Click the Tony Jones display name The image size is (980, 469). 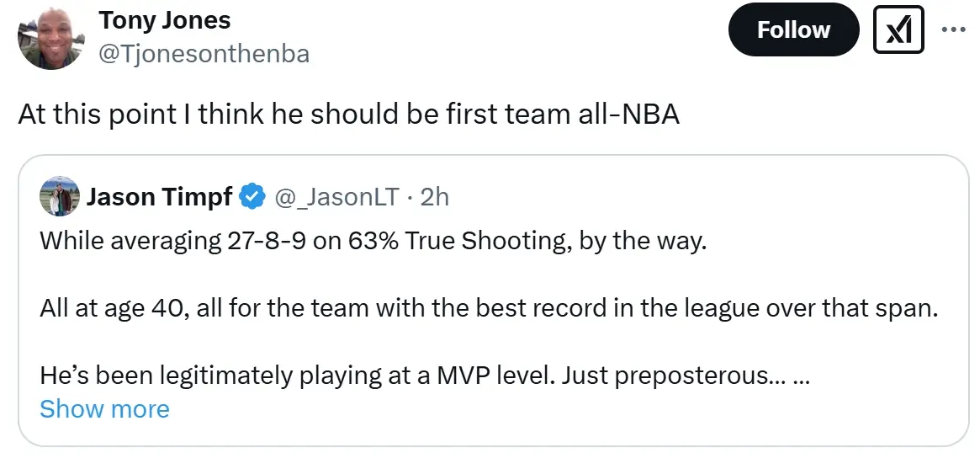pyautogui.click(x=165, y=19)
